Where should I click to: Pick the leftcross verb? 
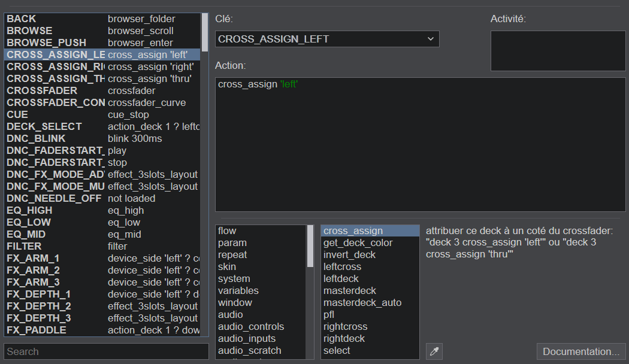370,267
